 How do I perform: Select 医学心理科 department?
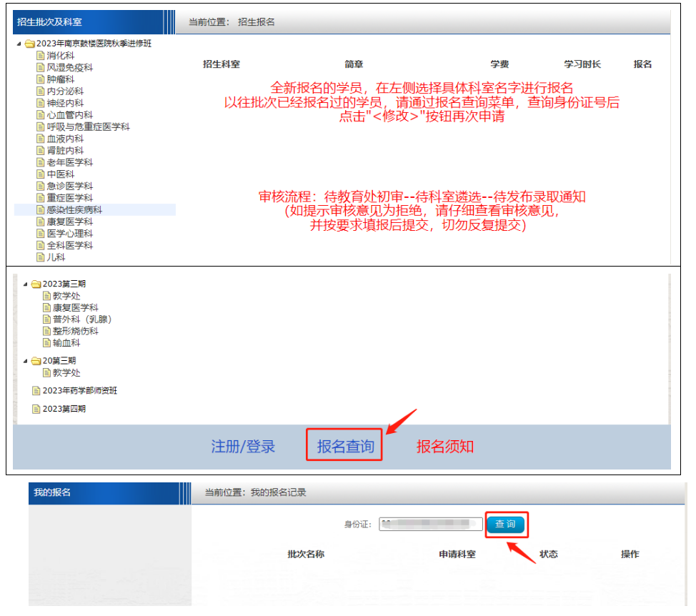click(70, 234)
